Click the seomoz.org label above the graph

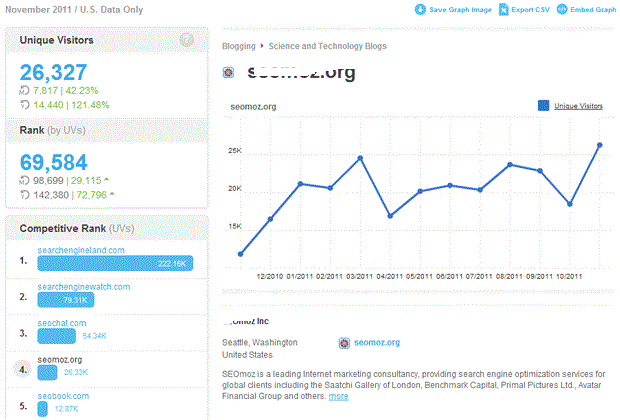coord(253,107)
